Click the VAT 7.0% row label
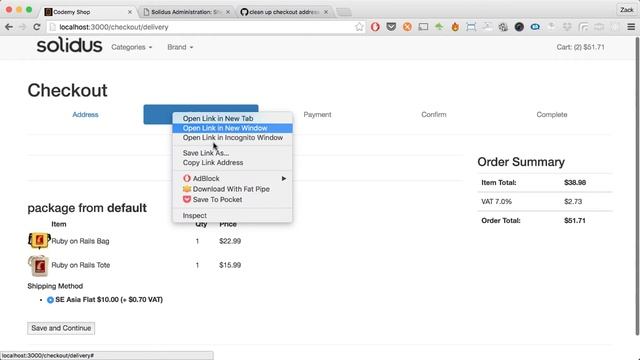Screen dimensions: 640x360 (496, 202)
